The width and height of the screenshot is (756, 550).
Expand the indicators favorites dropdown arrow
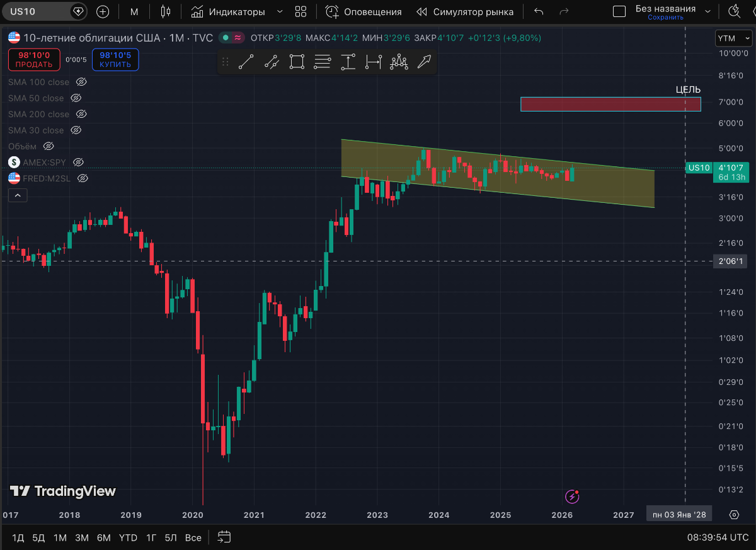[x=280, y=11]
